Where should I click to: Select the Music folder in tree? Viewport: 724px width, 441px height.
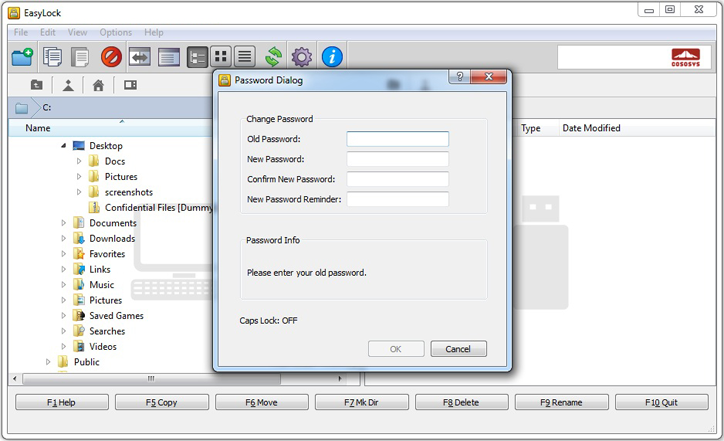tap(102, 285)
